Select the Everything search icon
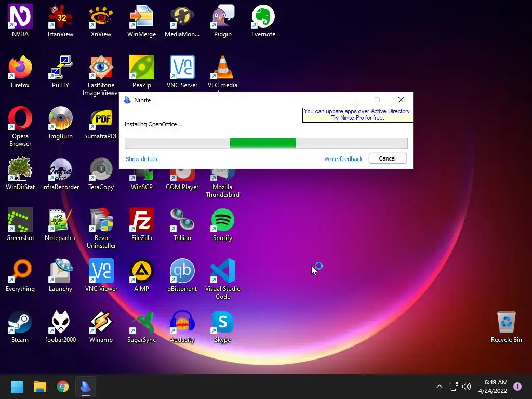Viewport: 532px width, 399px height. point(20,271)
